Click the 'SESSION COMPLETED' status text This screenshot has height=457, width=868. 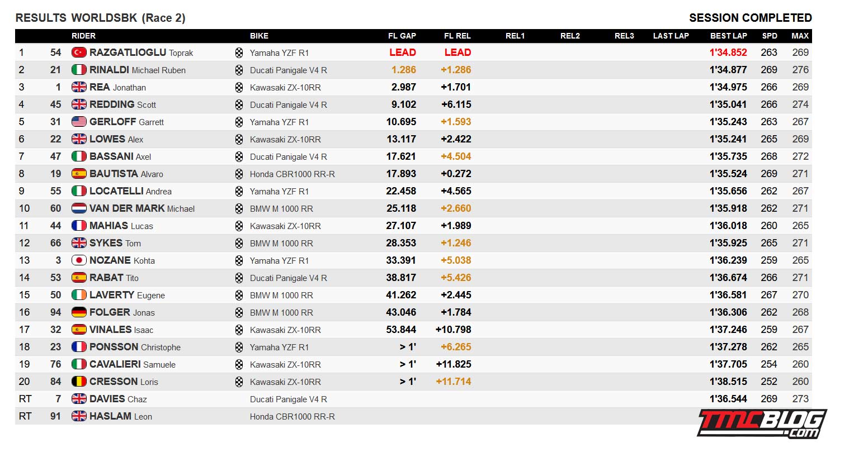(x=751, y=18)
